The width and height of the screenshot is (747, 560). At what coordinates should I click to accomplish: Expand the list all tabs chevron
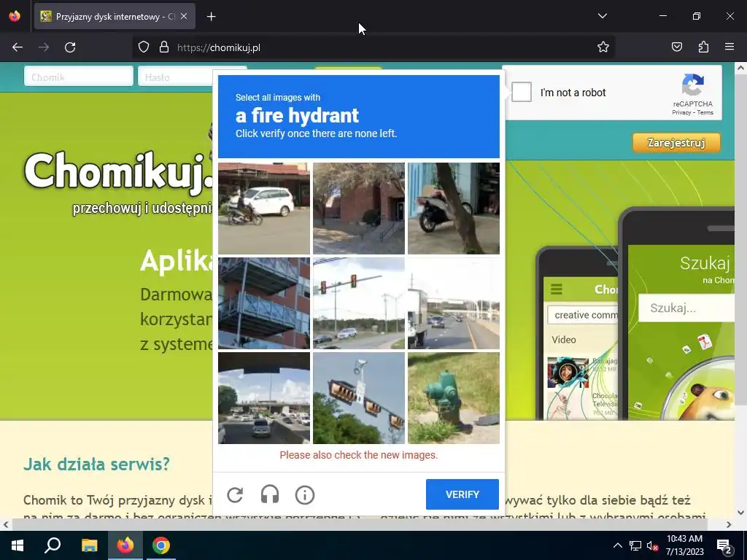pyautogui.click(x=602, y=16)
